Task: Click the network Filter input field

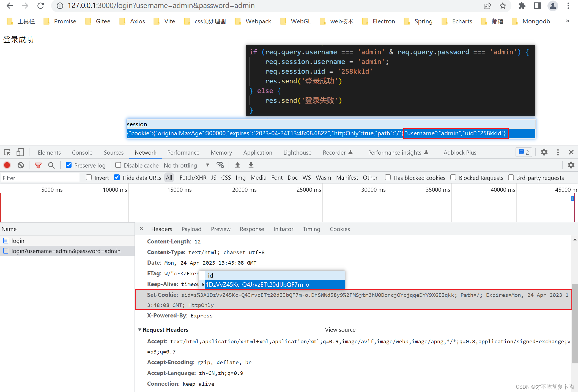Action: click(40, 178)
